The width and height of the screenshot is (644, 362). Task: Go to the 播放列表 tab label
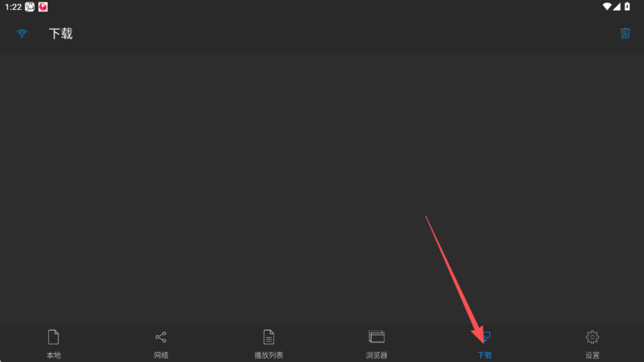(269, 355)
